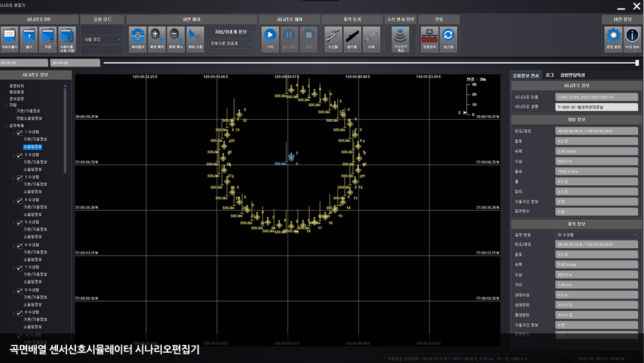This screenshot has height=363, width=644.
Task: Register a 수상함 surface ship target
Action: click(333, 39)
